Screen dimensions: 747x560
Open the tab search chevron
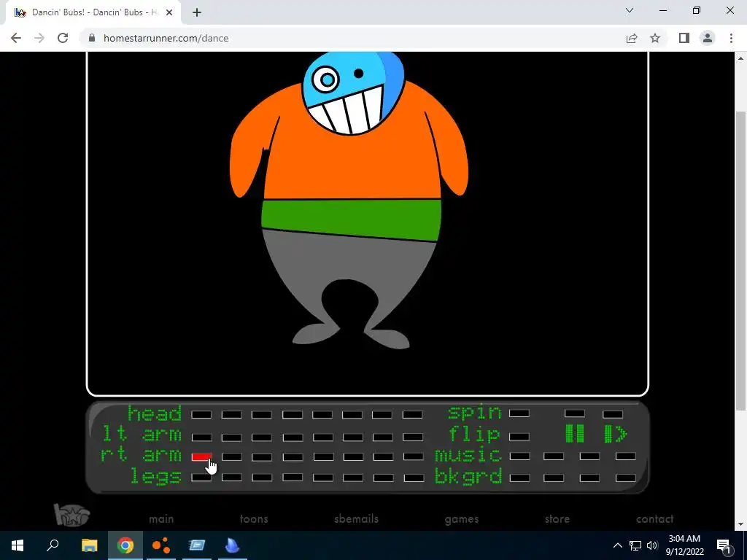click(x=630, y=10)
